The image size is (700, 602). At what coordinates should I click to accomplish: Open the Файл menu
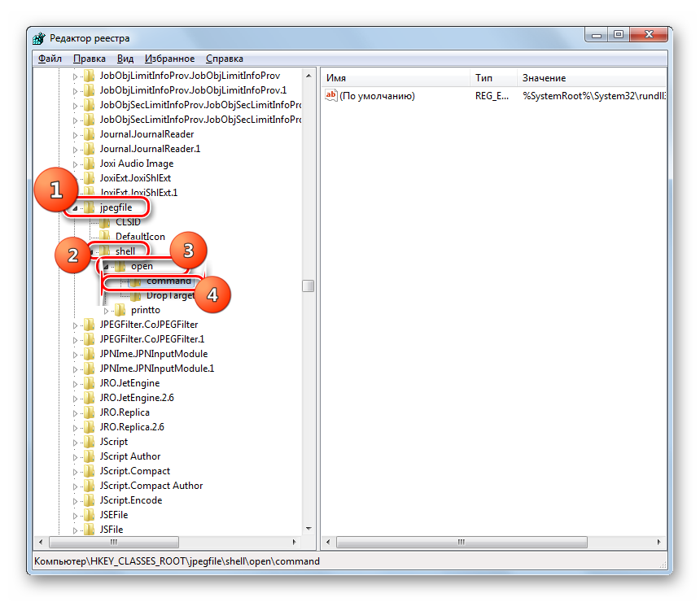pos(50,59)
